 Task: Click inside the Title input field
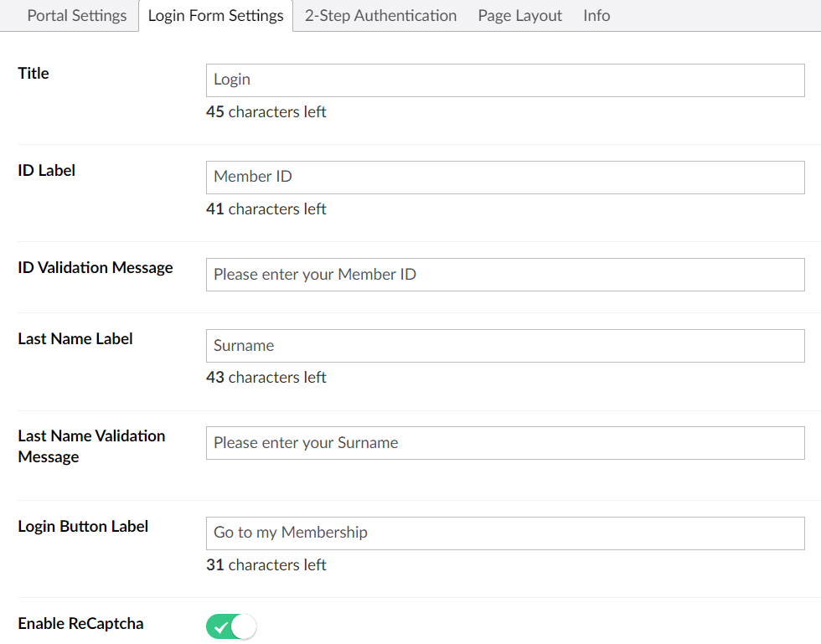tap(503, 80)
